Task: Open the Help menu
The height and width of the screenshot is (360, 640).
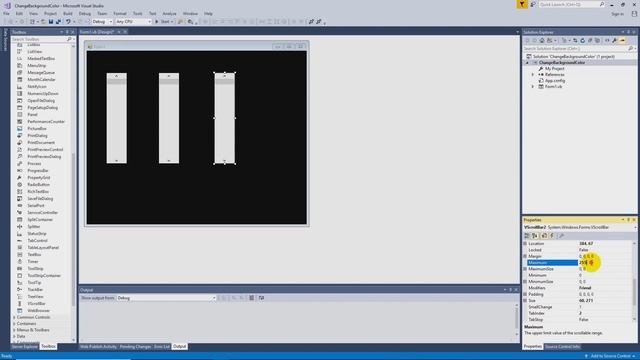Action: pyautogui.click(x=208, y=13)
